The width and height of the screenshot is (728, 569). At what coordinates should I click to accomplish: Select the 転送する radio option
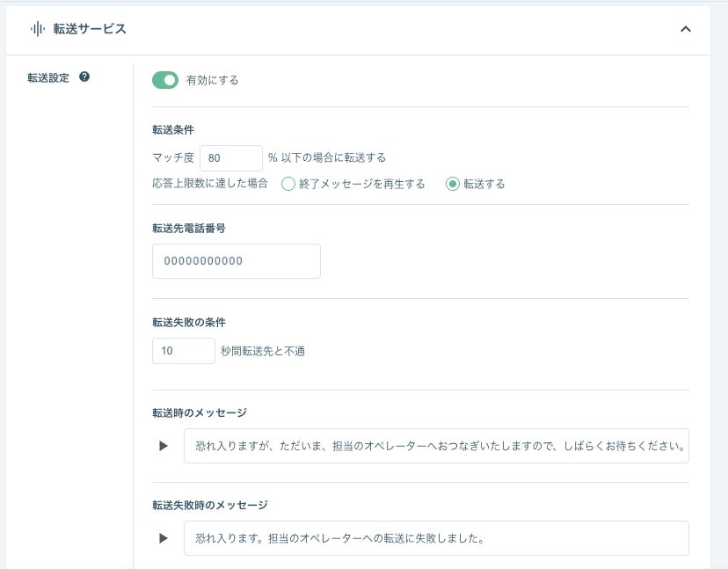453,184
